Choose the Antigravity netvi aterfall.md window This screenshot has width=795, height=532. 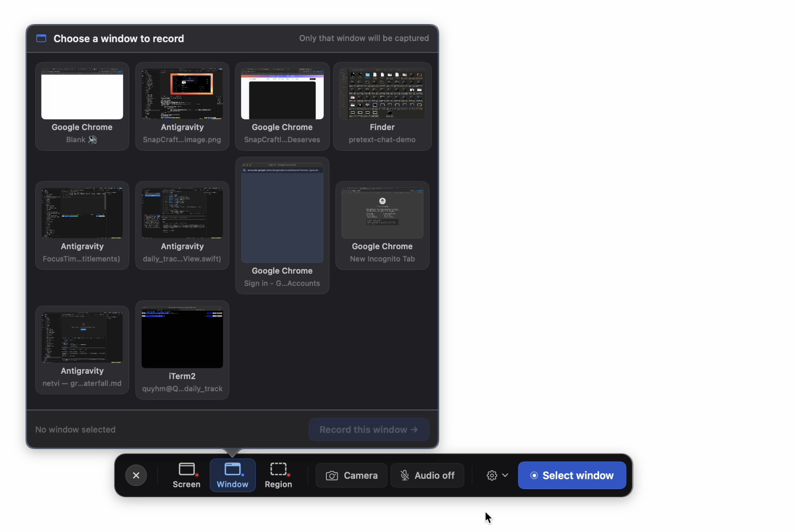[82, 350]
